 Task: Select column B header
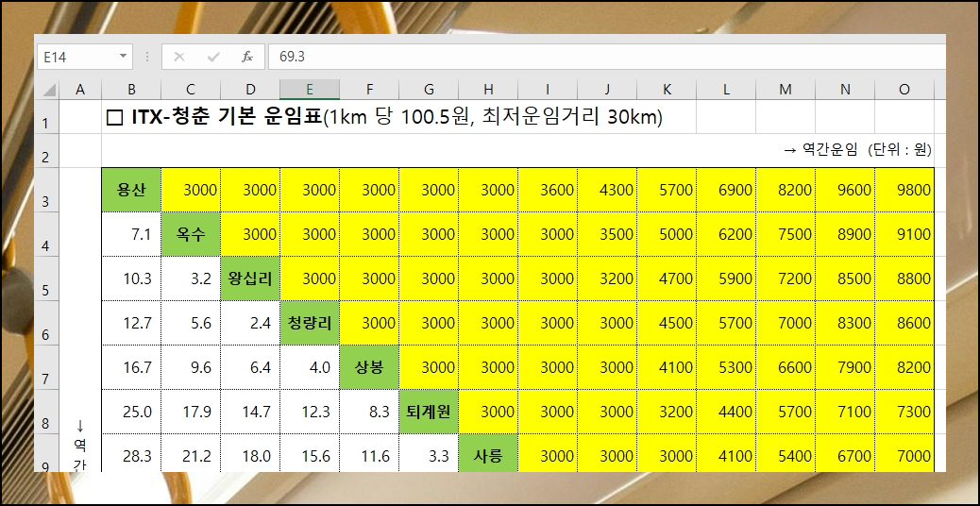click(x=131, y=90)
